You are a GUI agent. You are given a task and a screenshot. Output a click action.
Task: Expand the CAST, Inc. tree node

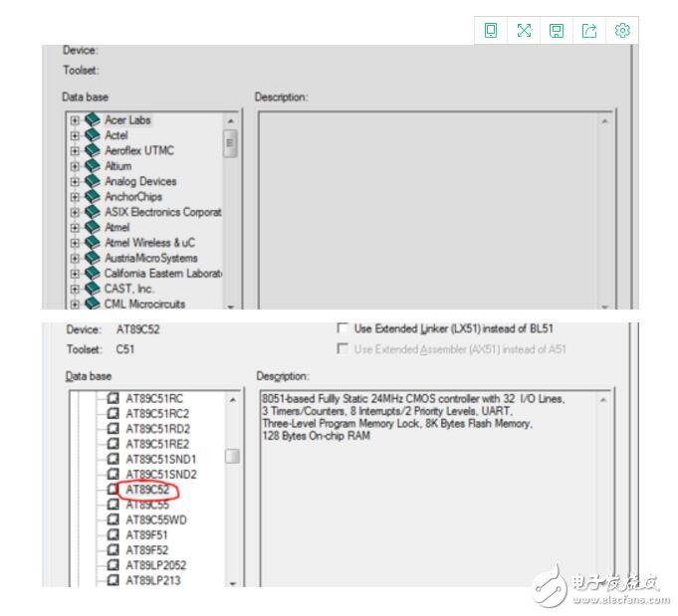pyautogui.click(x=75, y=289)
